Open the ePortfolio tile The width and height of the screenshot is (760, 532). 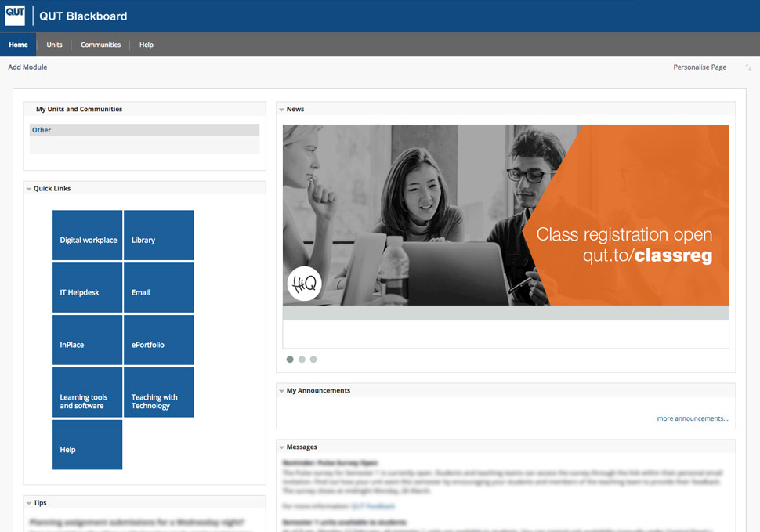pyautogui.click(x=158, y=339)
